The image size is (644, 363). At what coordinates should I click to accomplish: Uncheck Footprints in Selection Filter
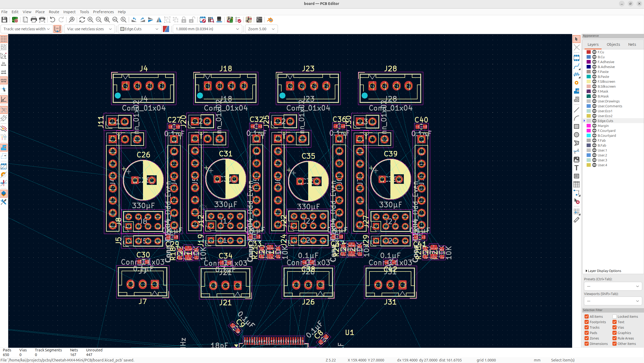587,322
